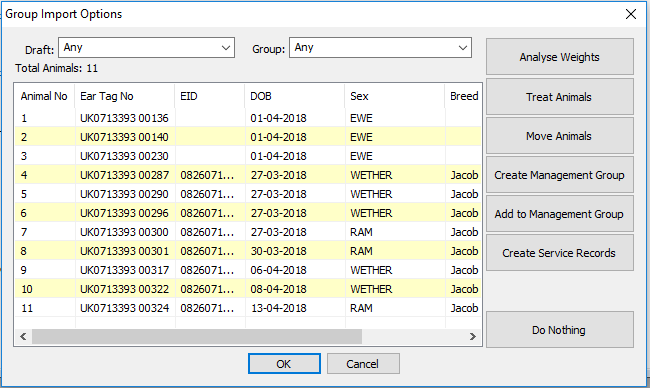Click the horizontal scrollbar right arrow
Image resolution: width=650 pixels, height=388 pixels.
(473, 337)
